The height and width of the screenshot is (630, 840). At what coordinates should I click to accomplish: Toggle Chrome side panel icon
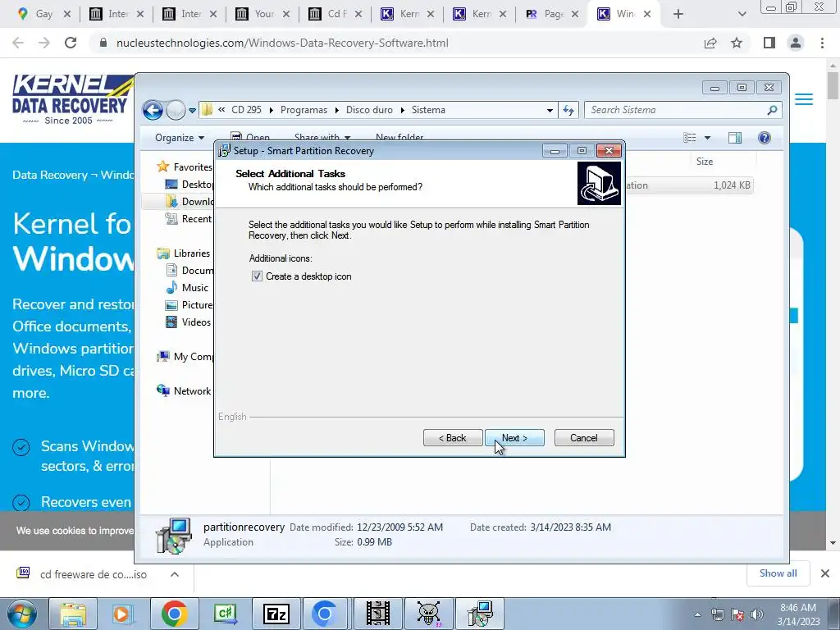pyautogui.click(x=769, y=43)
